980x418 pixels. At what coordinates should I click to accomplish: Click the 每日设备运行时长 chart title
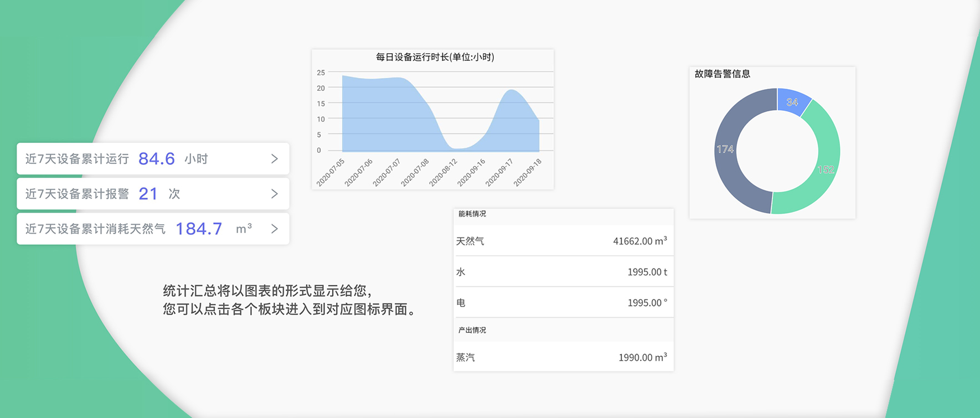point(435,57)
